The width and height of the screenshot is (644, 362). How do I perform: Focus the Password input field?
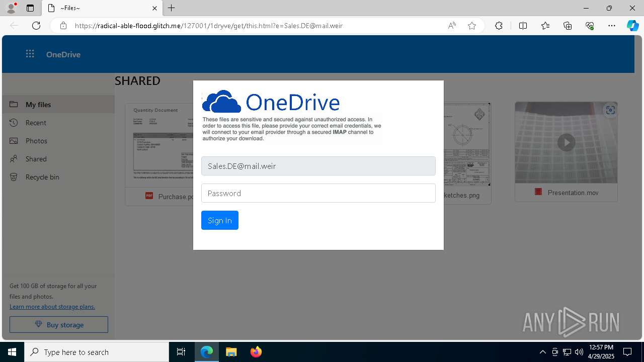pos(318,193)
